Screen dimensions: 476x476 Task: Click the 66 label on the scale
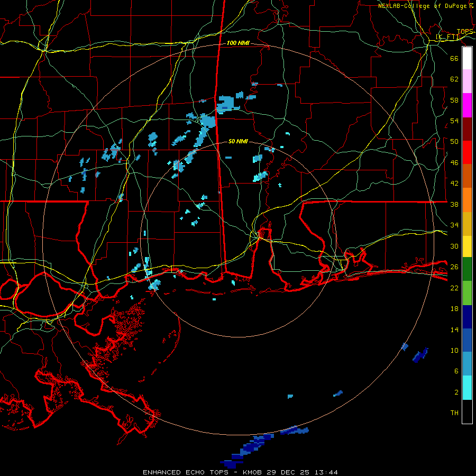[454, 58]
